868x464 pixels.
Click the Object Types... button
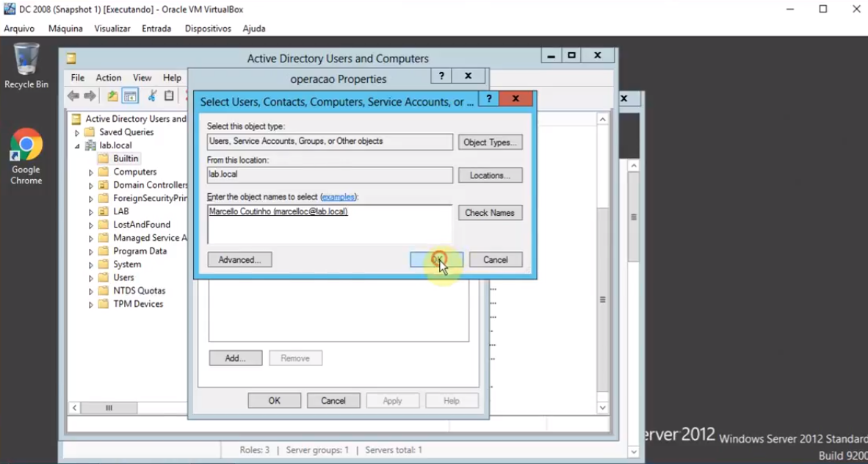click(490, 142)
